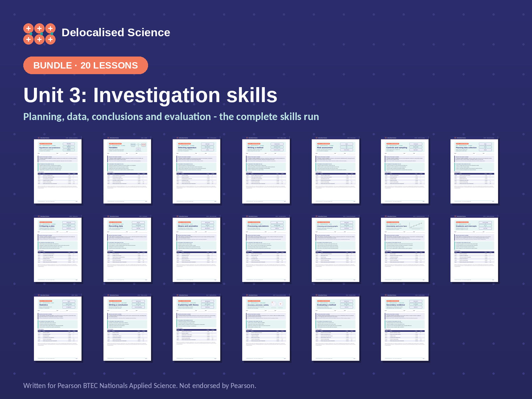Image resolution: width=532 pixels, height=399 pixels.
Task: Open the Controls and sampling lesson thumbnail
Action: [405, 170]
